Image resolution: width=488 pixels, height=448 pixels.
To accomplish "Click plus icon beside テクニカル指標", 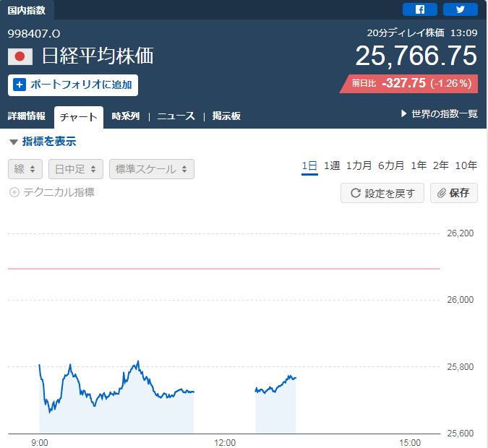I will click(14, 192).
